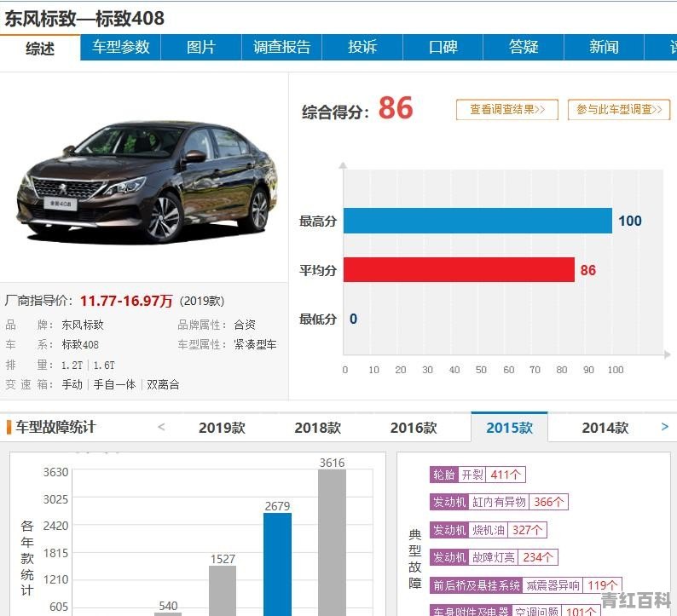Select the 2018款 model year
This screenshot has height=616, width=677.
(318, 428)
